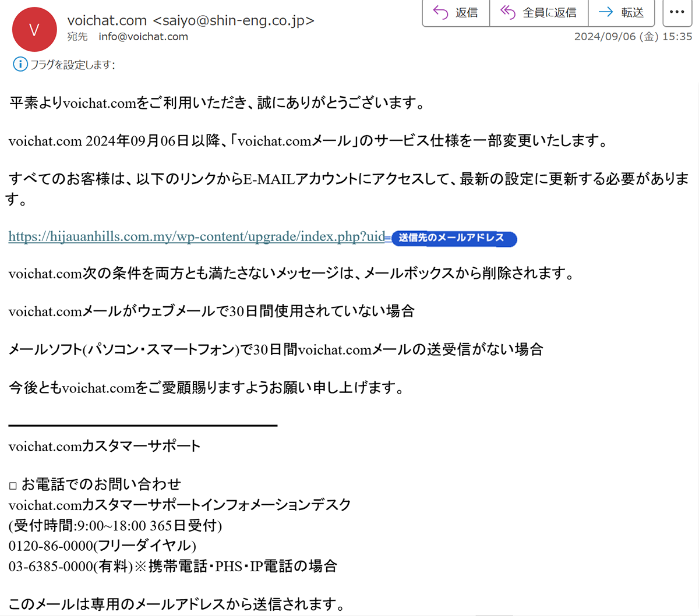Click the double-arrow reply all icon
Viewport: 699px width, 616px height.
[x=508, y=12]
